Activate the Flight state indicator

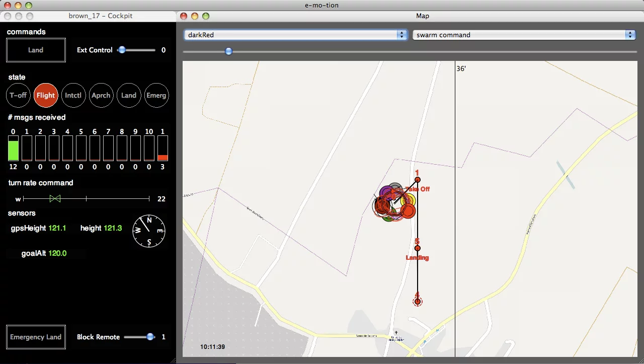click(x=46, y=95)
